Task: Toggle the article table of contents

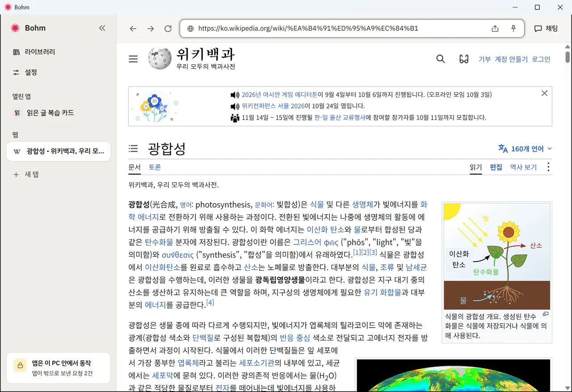Action: coord(133,148)
